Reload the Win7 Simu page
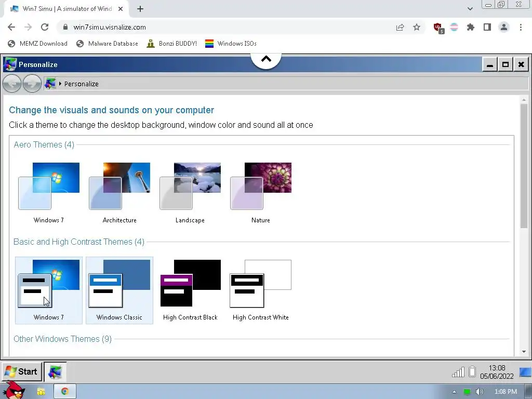 45,27
